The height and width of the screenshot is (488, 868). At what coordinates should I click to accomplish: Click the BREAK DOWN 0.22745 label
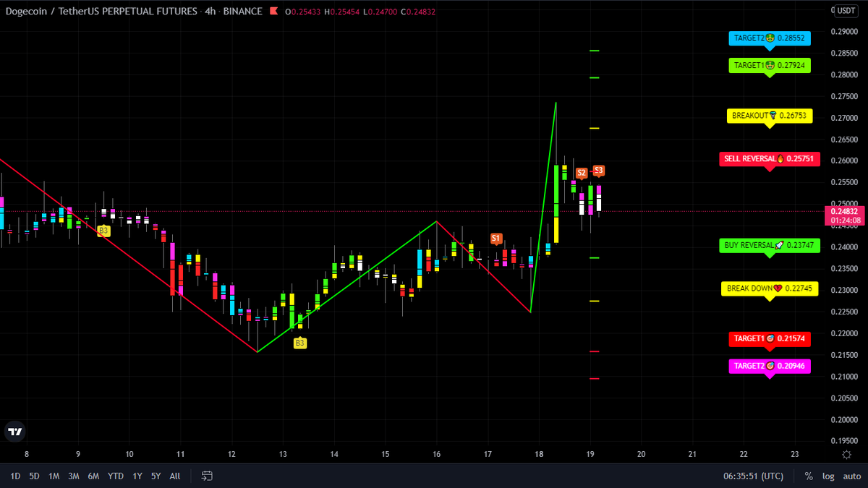[770, 288]
